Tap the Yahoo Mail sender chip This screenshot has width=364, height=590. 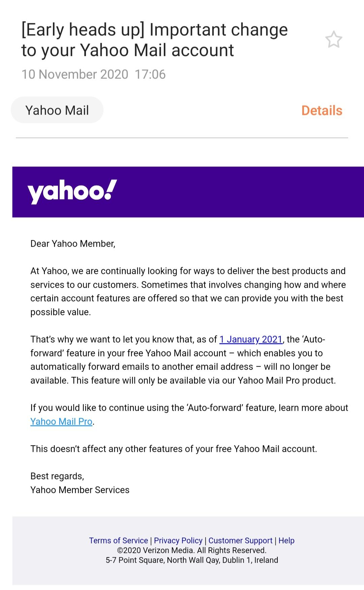tap(57, 110)
